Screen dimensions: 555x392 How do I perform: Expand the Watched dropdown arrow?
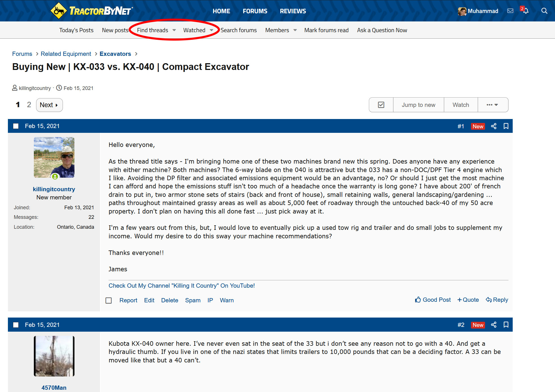click(x=211, y=30)
